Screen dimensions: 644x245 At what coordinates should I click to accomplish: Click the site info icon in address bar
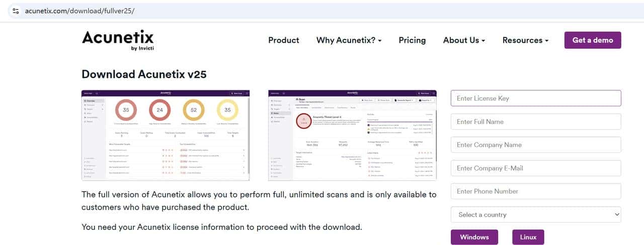(x=16, y=11)
